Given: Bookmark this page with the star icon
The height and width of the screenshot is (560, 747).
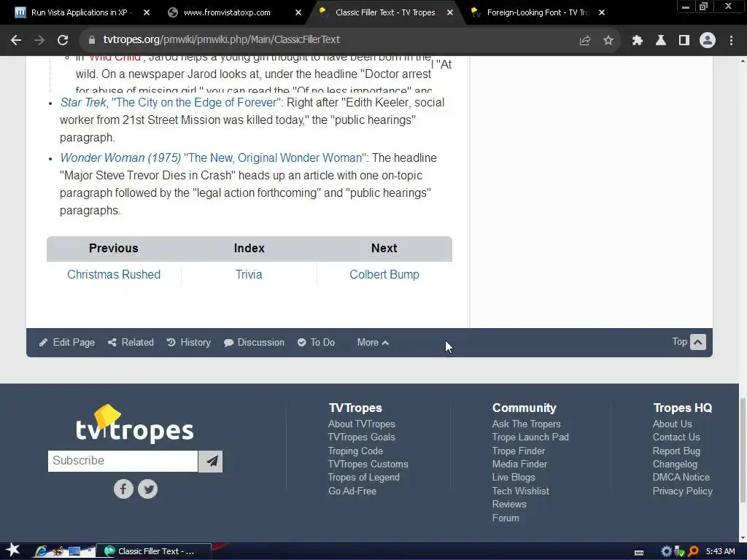Looking at the screenshot, I should [608, 41].
